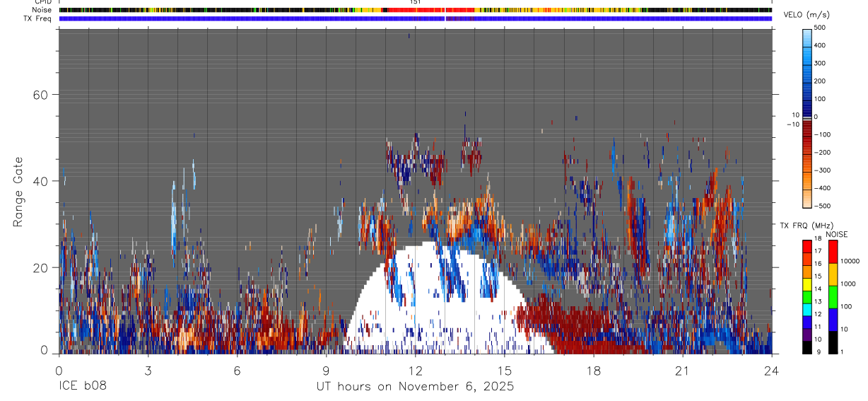
Task: Click the '300' velocity colorbar tick
Action: (x=821, y=63)
